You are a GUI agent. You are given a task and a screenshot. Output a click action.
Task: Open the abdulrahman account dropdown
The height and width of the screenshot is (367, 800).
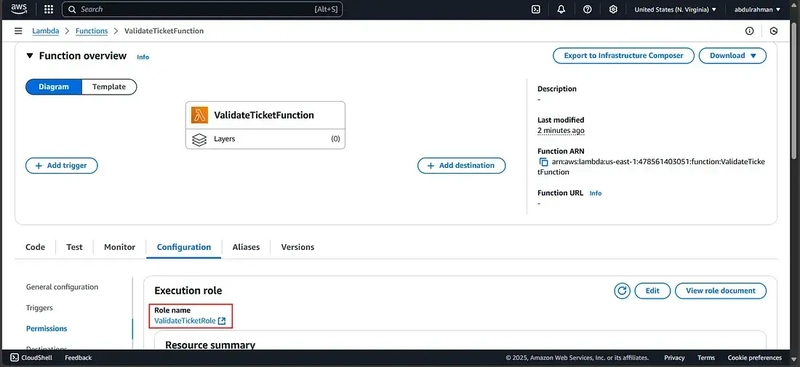click(757, 9)
